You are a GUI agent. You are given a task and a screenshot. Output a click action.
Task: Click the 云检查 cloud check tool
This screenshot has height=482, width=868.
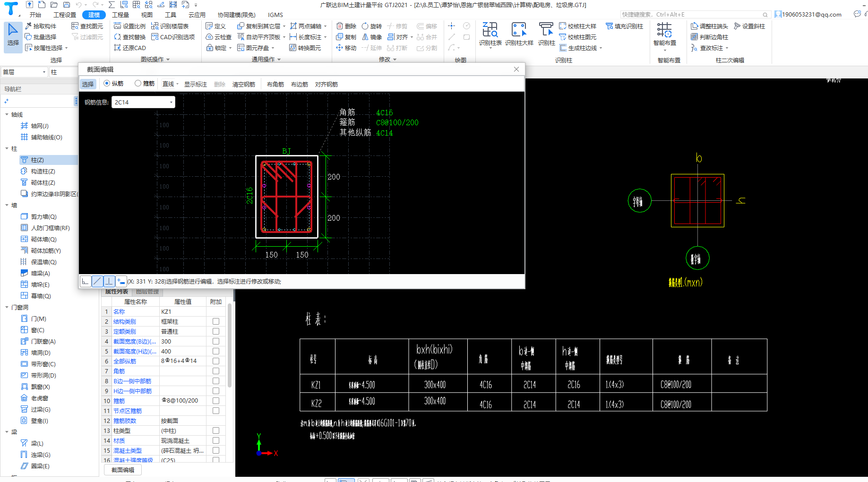click(219, 37)
